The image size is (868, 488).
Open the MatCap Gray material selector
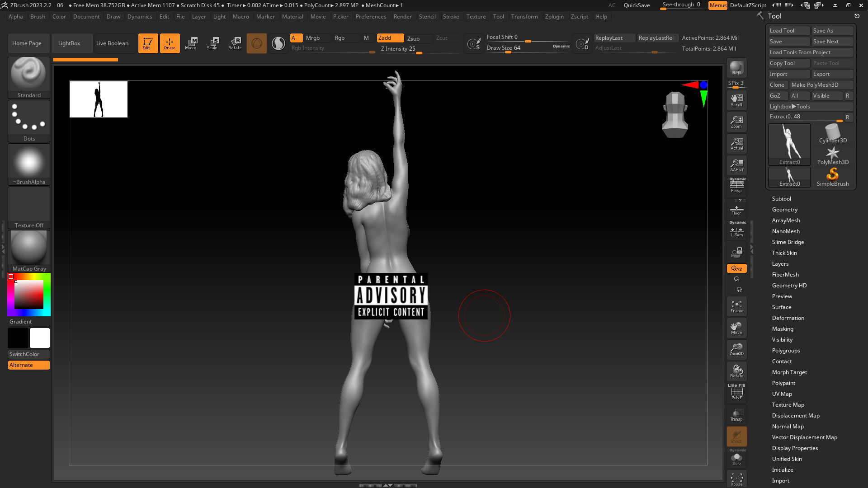click(x=29, y=251)
